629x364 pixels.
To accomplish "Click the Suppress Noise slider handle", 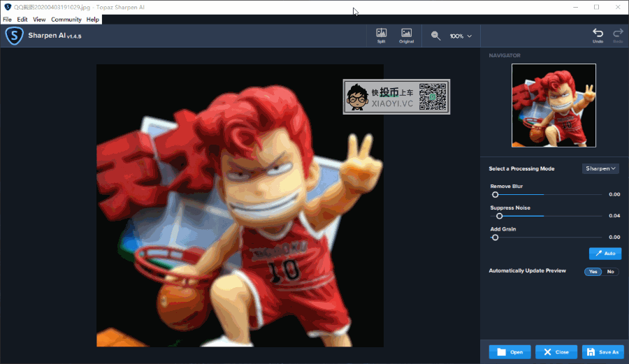I will 500,216.
